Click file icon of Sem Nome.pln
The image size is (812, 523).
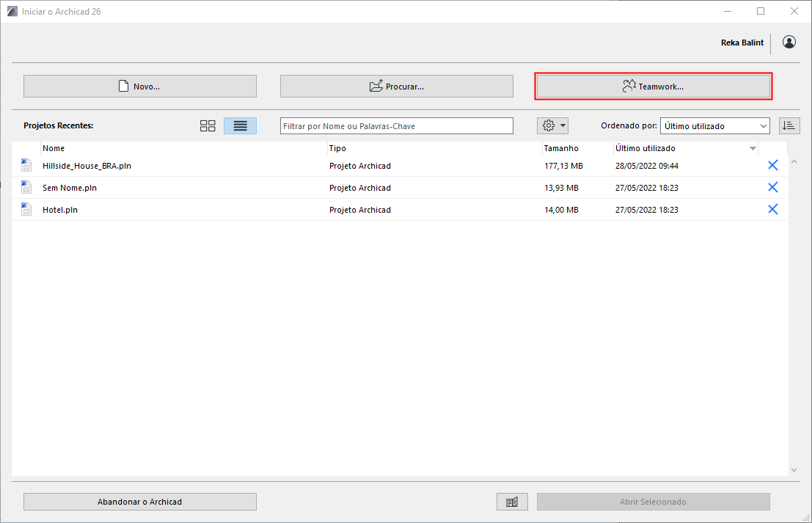tap(26, 187)
